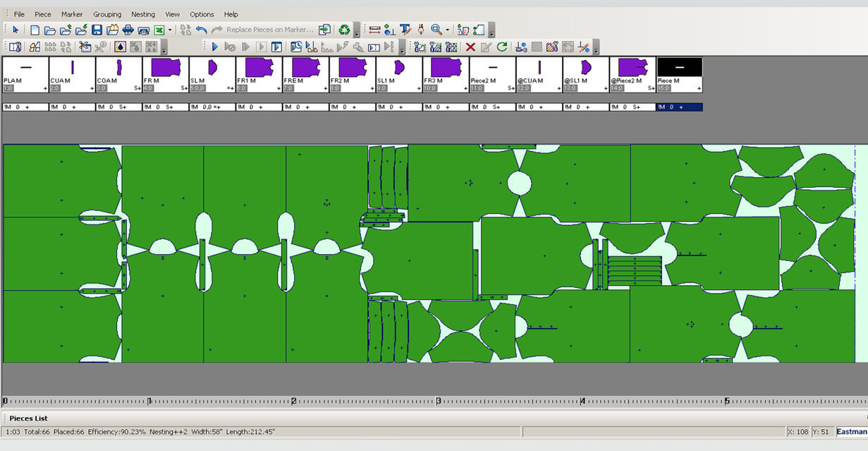Screen dimensions: 868x451
Task: Select the @CUA M piece thumbnail
Action: (538, 67)
